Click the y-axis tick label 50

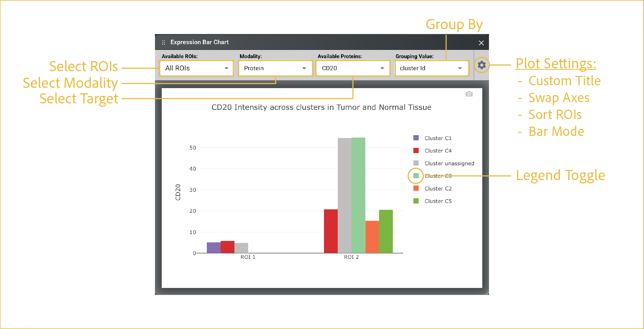click(193, 148)
